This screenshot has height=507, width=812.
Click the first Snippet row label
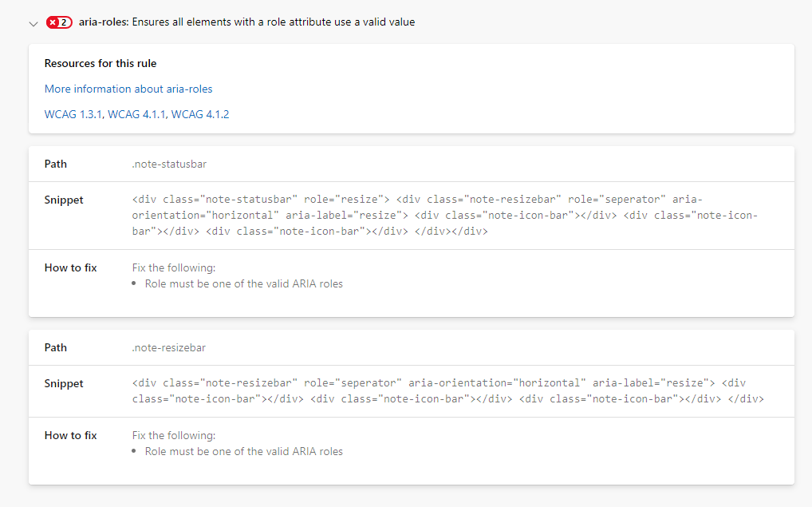pos(64,200)
